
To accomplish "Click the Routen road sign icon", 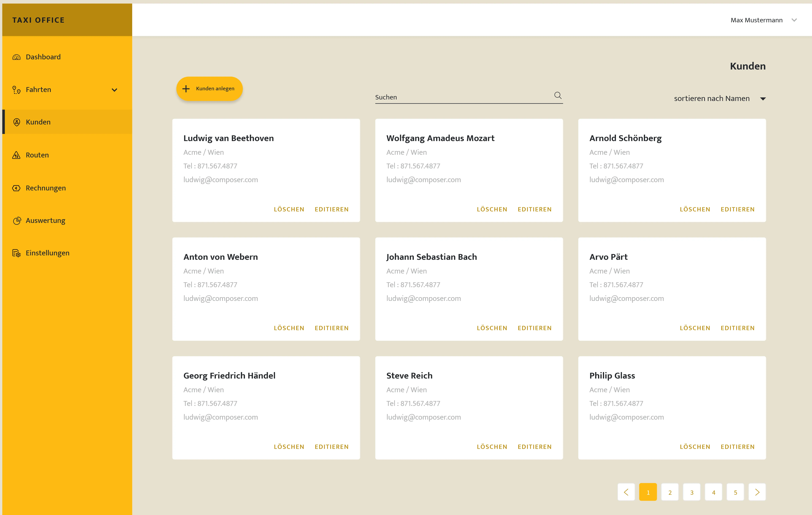I will [x=17, y=155].
